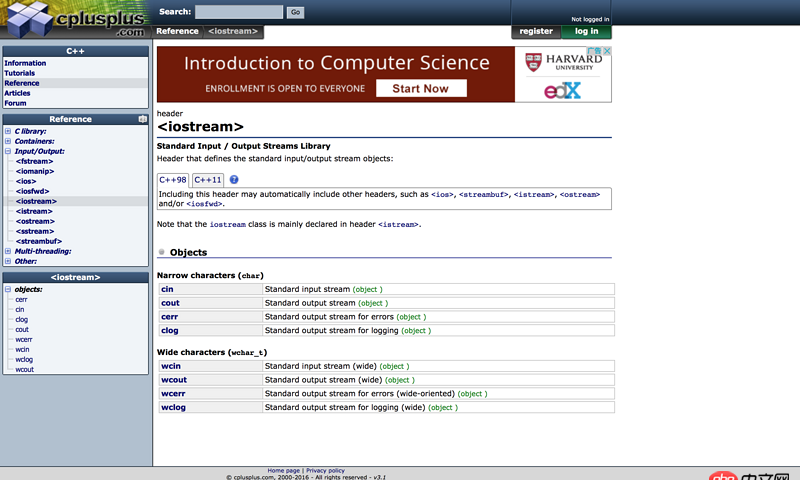Screen dimensions: 800x480
Task: Follow the <iosfwd> link in the header note
Action: tap(204, 204)
